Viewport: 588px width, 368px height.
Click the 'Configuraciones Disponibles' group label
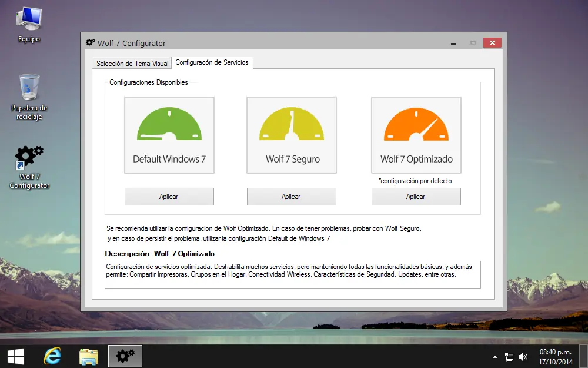pos(149,82)
